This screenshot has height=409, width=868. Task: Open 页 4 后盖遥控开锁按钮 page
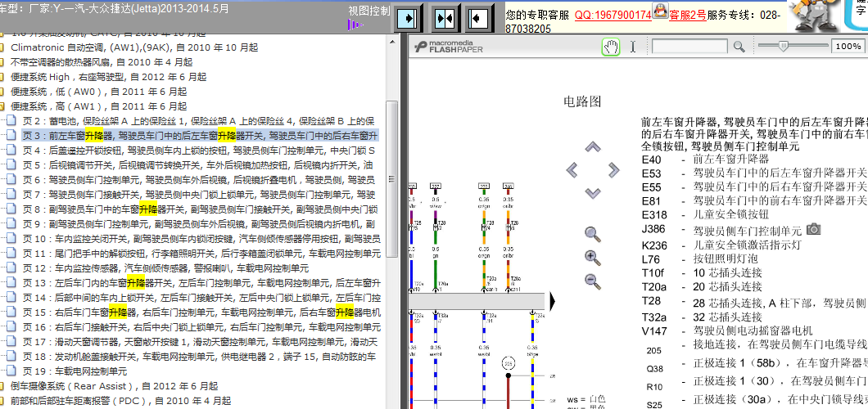199,151
